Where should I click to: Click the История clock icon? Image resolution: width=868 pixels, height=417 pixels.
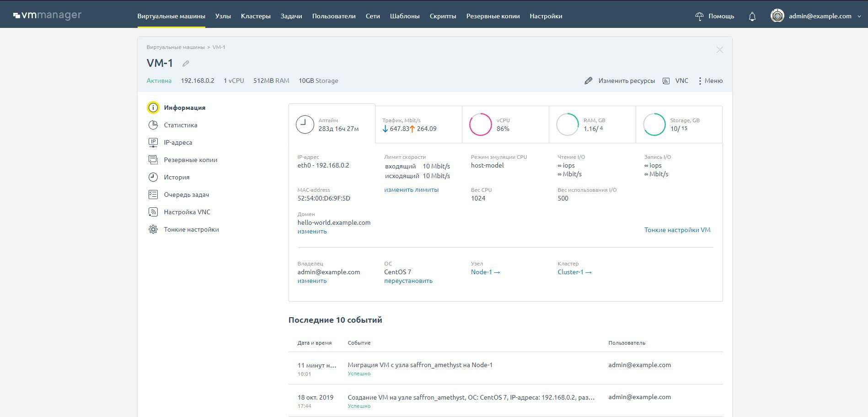pyautogui.click(x=153, y=177)
